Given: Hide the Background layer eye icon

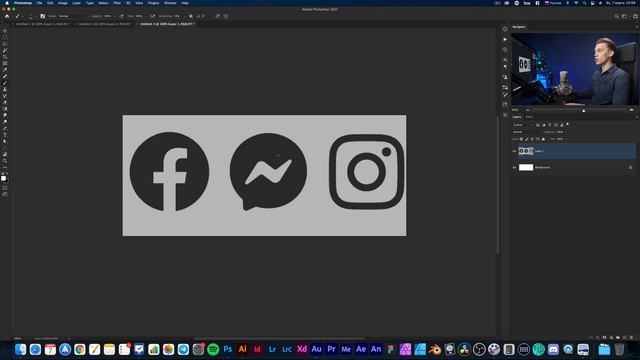Looking at the screenshot, I should pyautogui.click(x=514, y=167).
